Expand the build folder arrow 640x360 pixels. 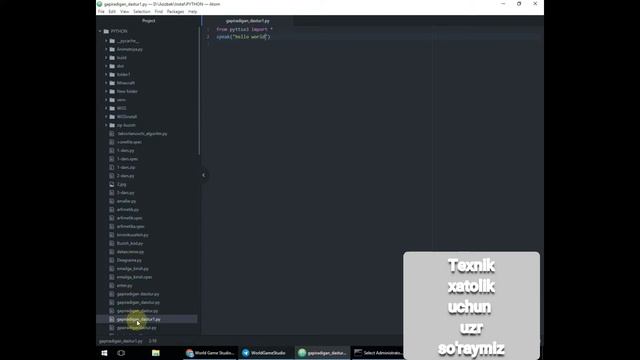(x=106, y=58)
